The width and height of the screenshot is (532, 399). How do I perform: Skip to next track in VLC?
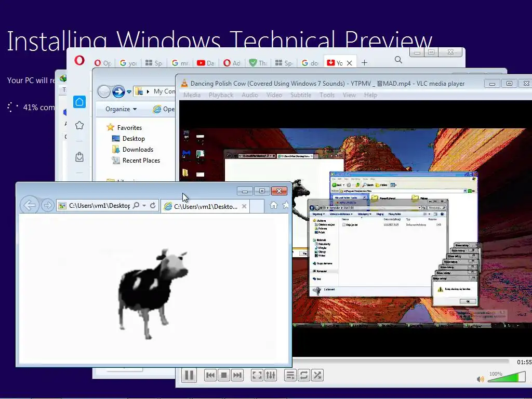point(237,375)
